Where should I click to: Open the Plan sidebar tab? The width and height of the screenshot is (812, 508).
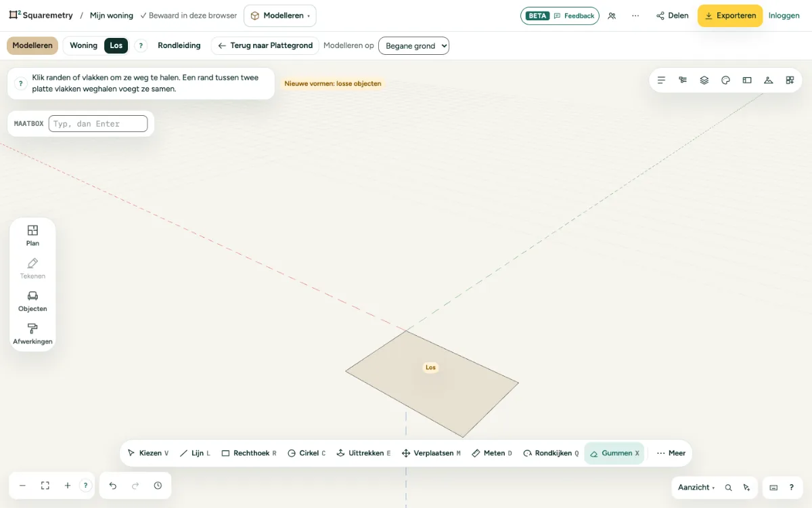[32, 235]
